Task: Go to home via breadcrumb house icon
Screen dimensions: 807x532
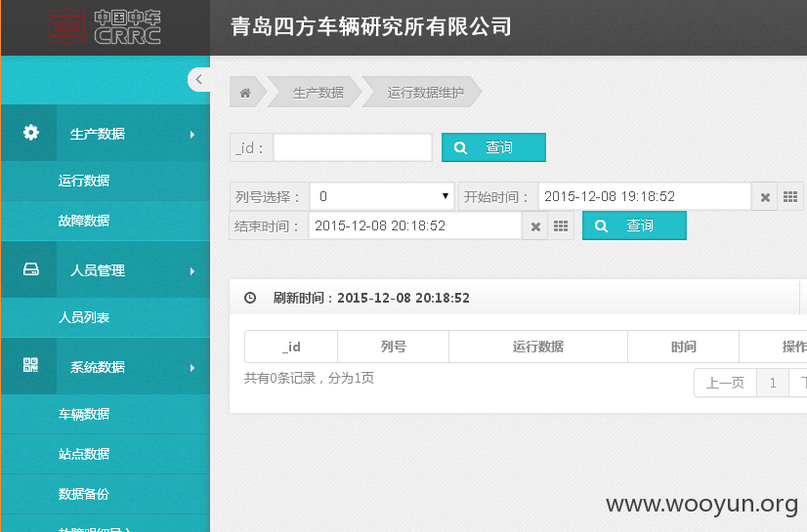Action: [x=245, y=93]
